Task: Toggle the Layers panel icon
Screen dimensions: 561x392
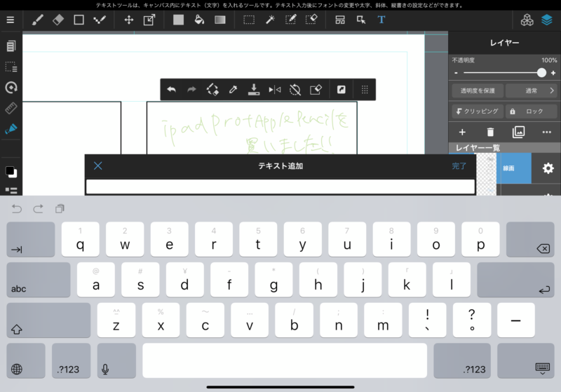Action: tap(547, 20)
